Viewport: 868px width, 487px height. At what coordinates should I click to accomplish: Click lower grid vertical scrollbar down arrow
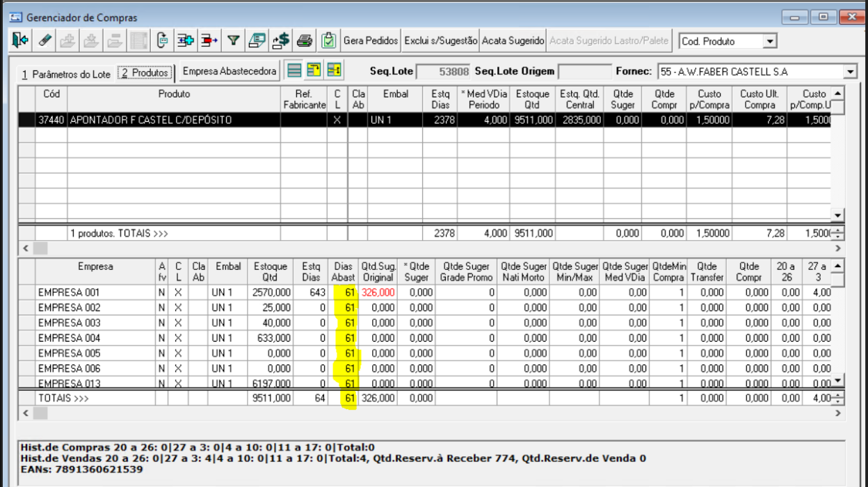[x=837, y=381]
